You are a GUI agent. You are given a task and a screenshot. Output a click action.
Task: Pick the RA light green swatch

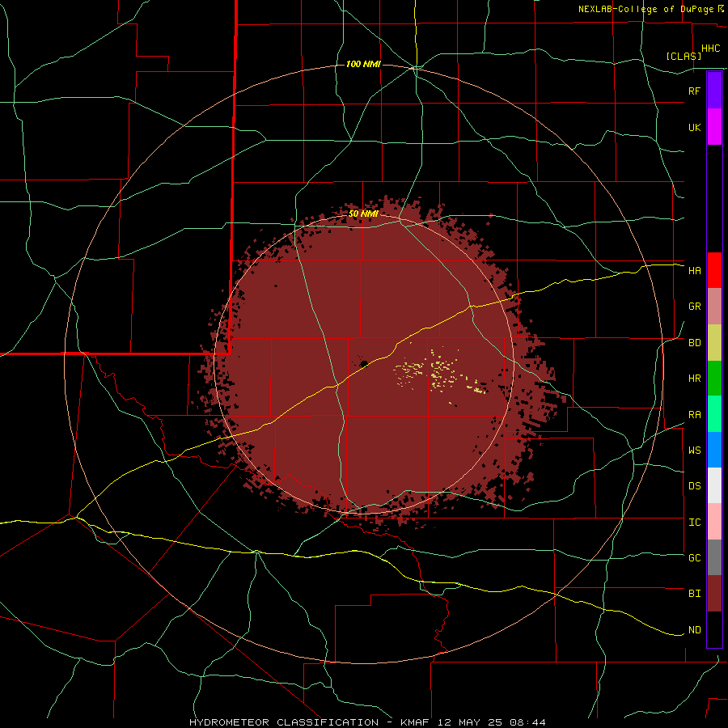(714, 414)
